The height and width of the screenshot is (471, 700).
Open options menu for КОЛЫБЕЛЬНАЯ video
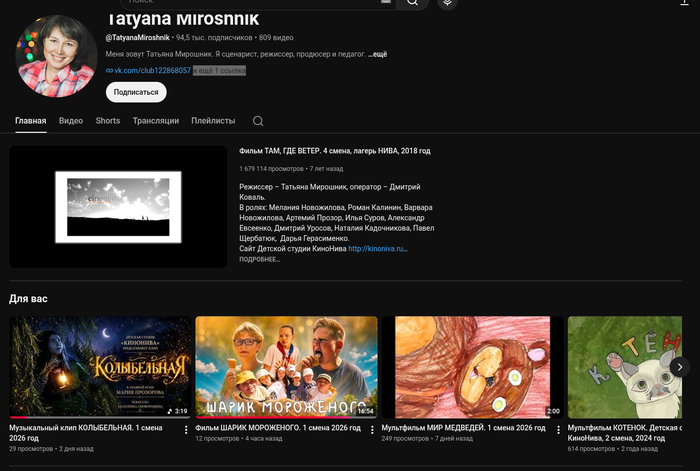point(186,430)
